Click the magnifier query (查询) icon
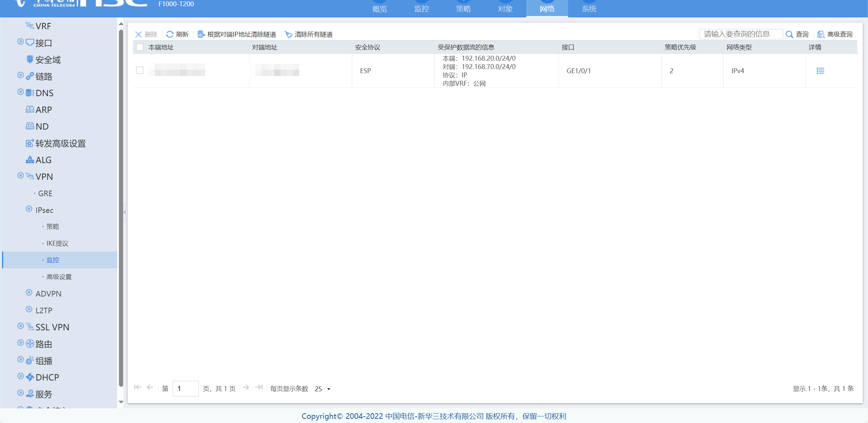The width and height of the screenshot is (868, 423). (x=790, y=34)
